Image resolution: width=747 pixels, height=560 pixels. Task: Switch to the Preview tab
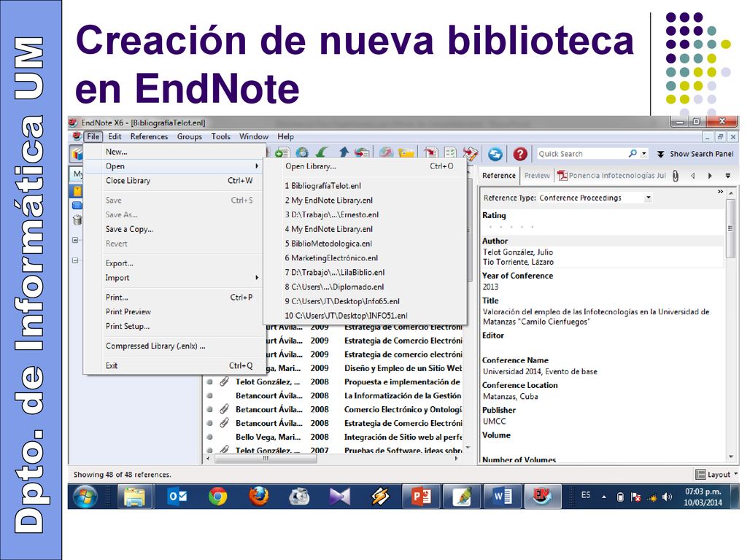click(537, 176)
